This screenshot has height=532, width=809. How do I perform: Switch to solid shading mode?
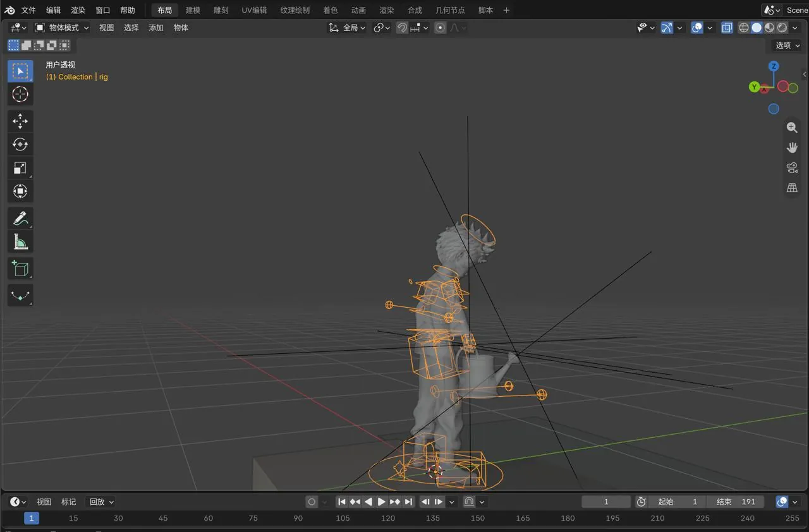pos(757,28)
